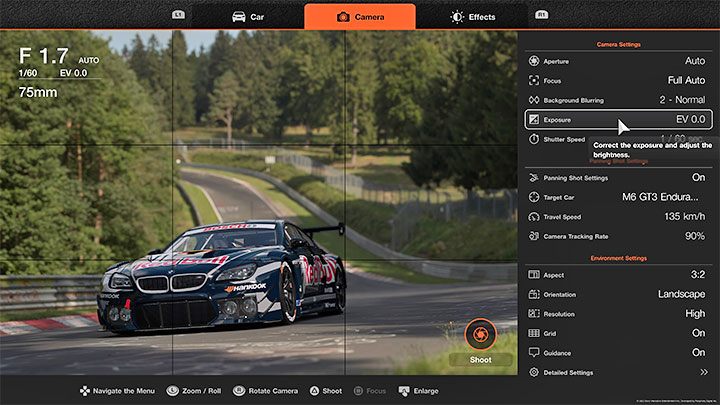Open the Resolution High option
Image resolution: width=720 pixels, height=405 pixels.
click(x=693, y=314)
